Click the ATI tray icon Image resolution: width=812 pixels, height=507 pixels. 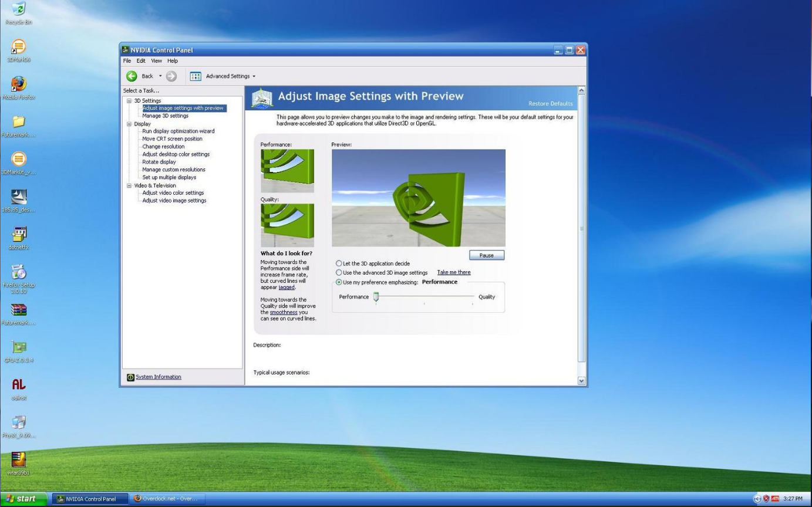(775, 499)
